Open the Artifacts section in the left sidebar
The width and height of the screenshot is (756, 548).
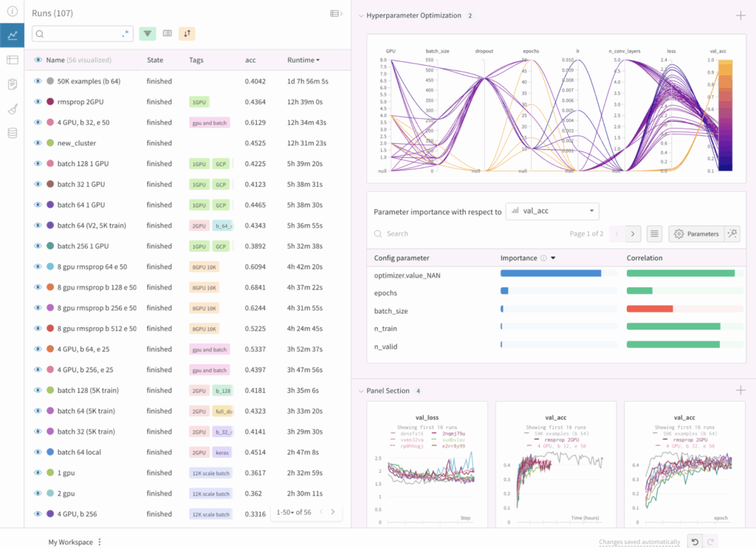pos(11,133)
